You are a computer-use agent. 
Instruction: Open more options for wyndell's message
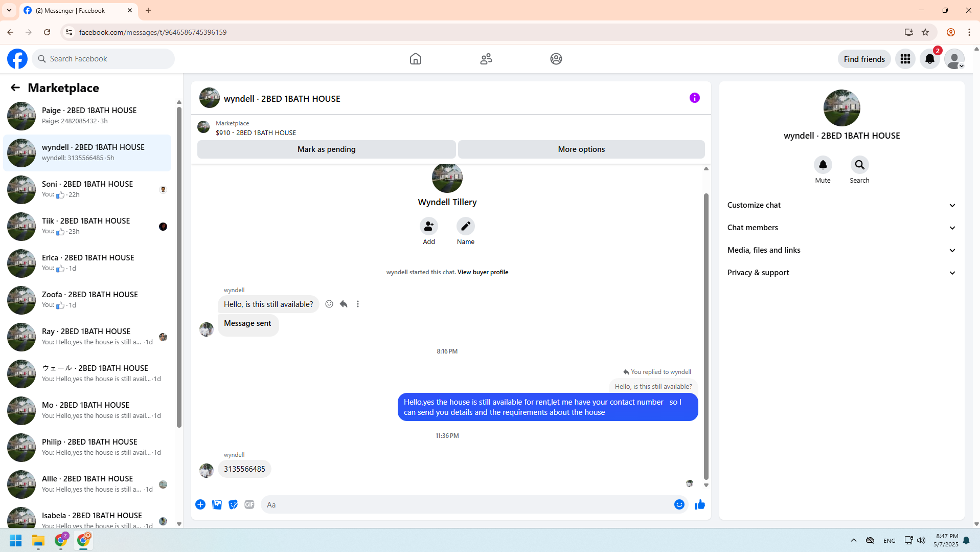358,304
